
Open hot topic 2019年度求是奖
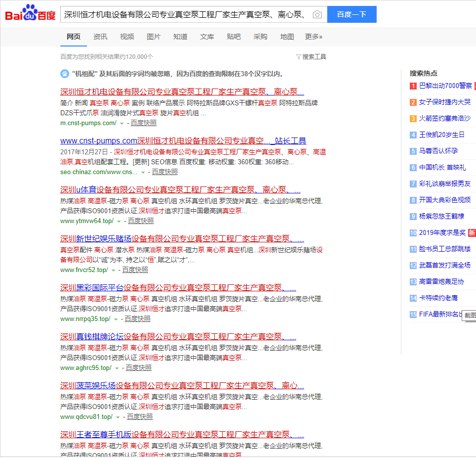[x=442, y=232]
